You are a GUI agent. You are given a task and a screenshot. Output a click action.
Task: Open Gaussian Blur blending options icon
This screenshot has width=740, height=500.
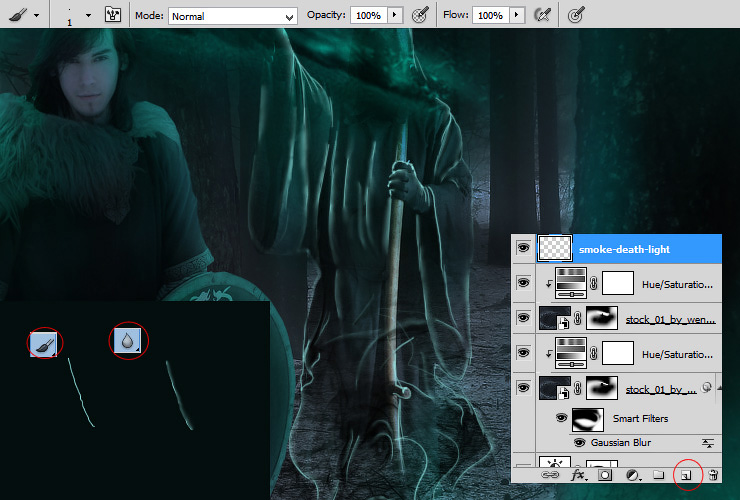tap(707, 443)
